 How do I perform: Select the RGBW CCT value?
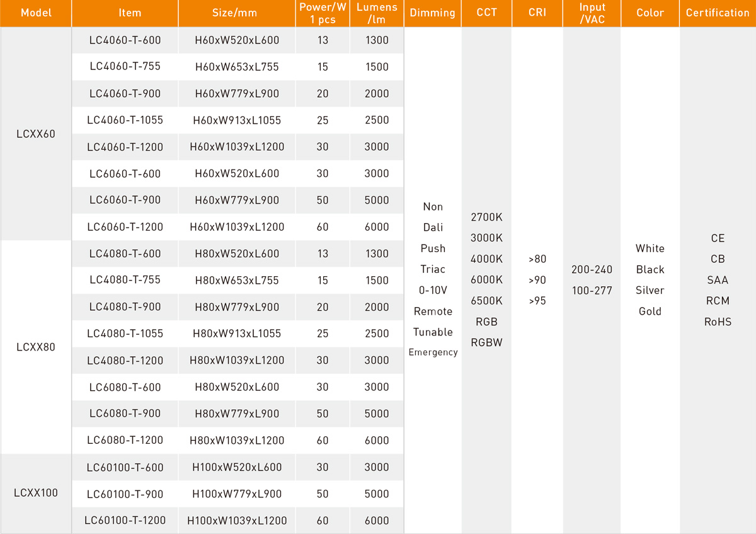coord(486,343)
